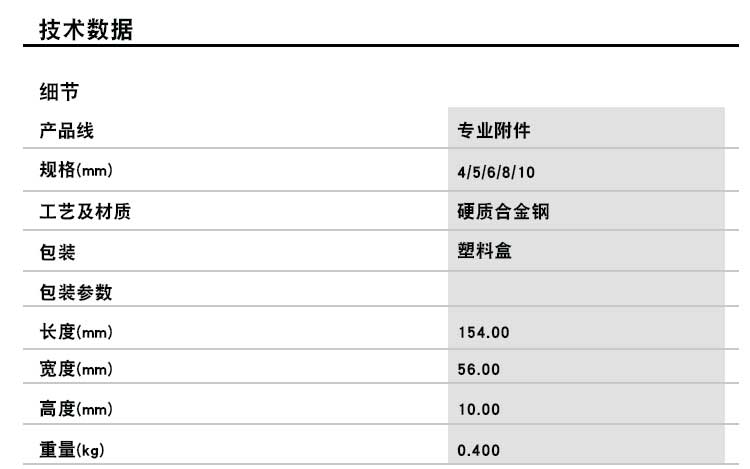Select the 细节 section title
The image size is (750, 469).
[59, 93]
